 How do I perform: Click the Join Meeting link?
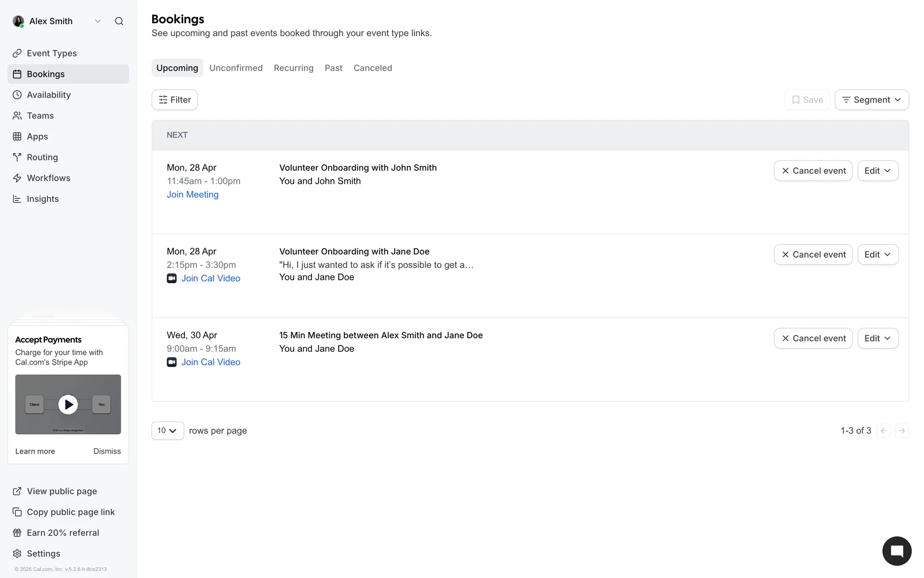[x=192, y=195]
